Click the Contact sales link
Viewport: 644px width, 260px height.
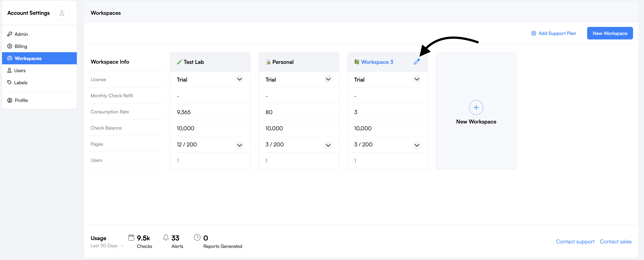pyautogui.click(x=616, y=241)
